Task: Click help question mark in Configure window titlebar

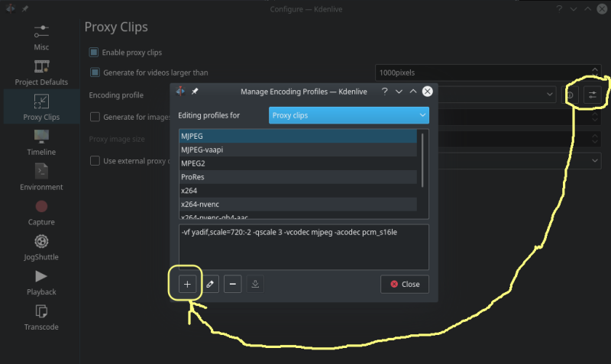Action: click(x=559, y=8)
